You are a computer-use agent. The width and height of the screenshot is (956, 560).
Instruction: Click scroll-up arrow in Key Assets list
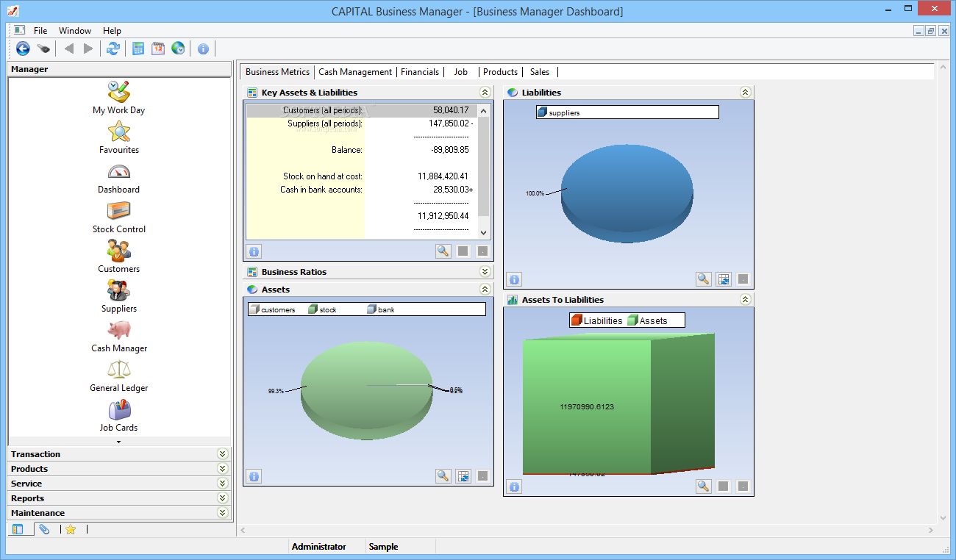tap(484, 111)
